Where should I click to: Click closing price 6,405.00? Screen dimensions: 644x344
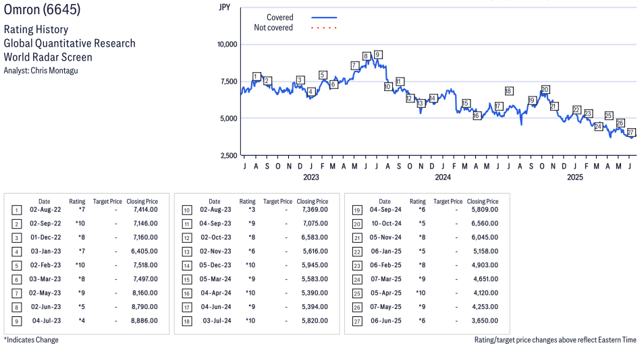click(x=144, y=251)
